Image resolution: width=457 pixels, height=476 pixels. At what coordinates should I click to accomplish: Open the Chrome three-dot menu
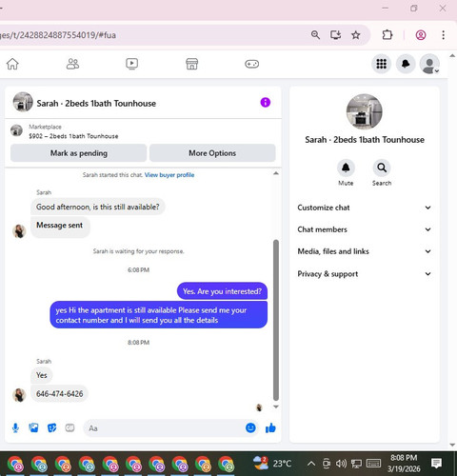[x=443, y=34]
